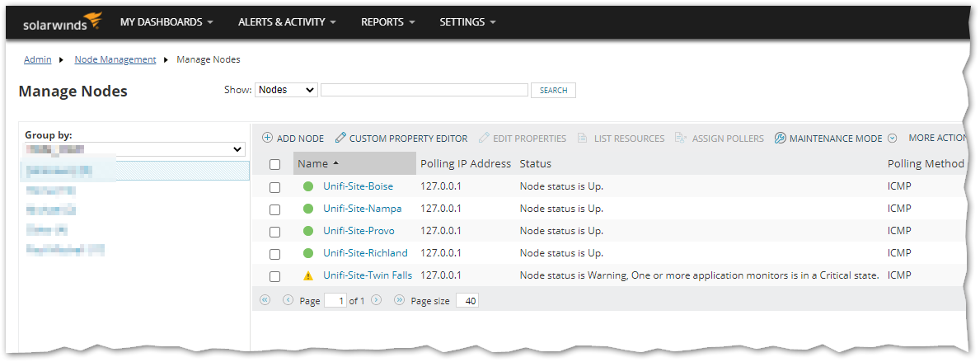Go to first page arrow icon
Image resolution: width=980 pixels, height=362 pixels.
[265, 300]
